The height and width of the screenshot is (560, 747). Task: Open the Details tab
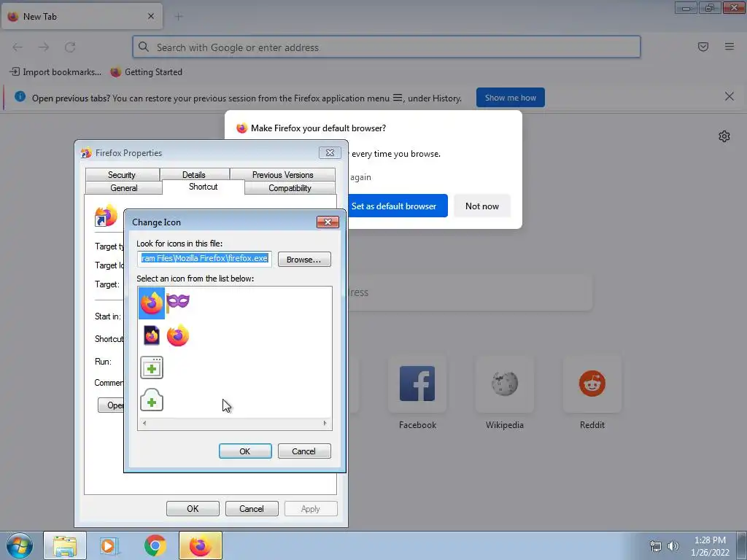click(x=194, y=175)
